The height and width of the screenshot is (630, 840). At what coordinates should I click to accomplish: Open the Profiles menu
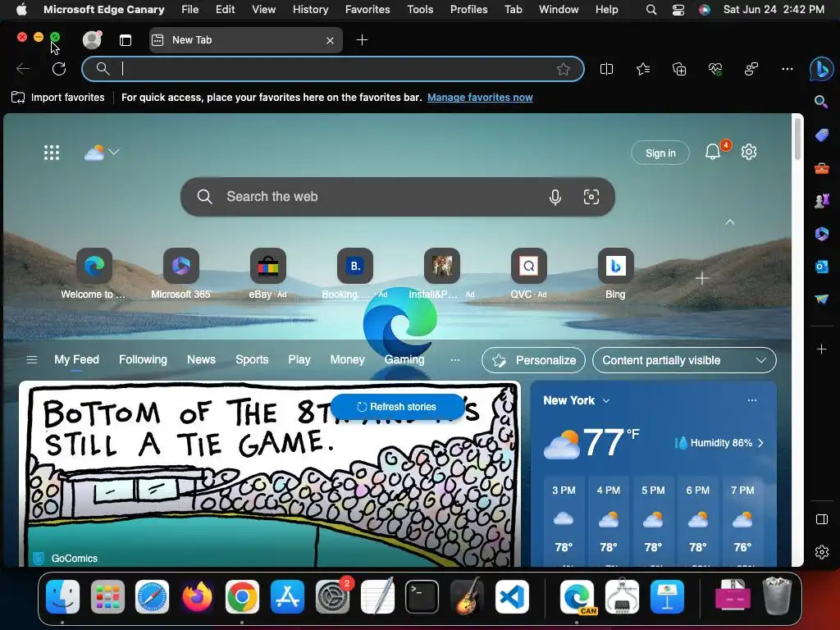click(x=468, y=9)
